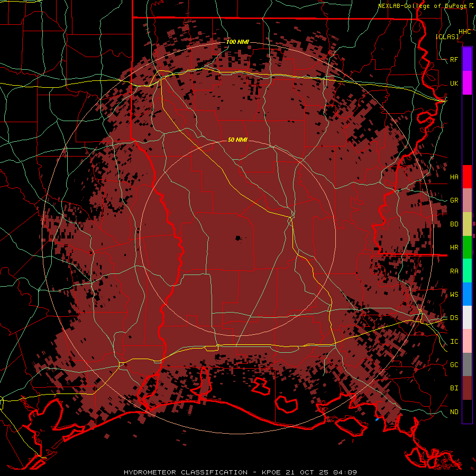Viewport: 476px width, 476px height.
Task: Click the HA red legend swatch
Action: [467, 177]
